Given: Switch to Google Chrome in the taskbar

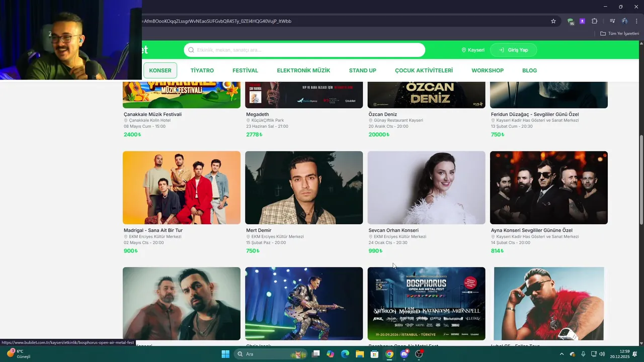Looking at the screenshot, I should [389, 354].
